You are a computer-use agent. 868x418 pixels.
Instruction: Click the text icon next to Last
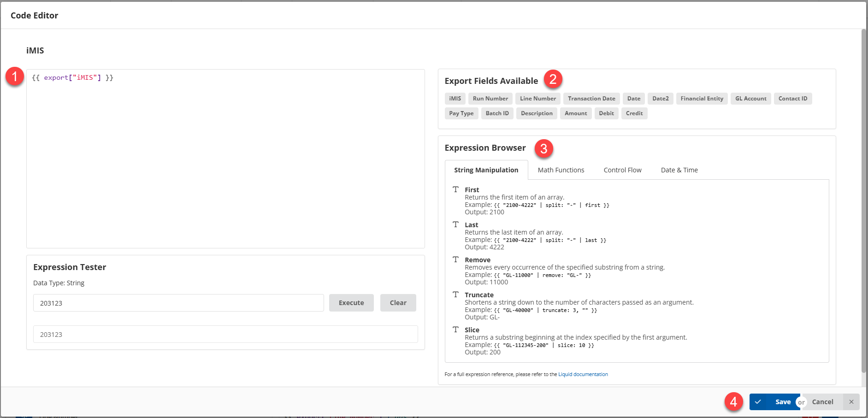click(x=455, y=224)
